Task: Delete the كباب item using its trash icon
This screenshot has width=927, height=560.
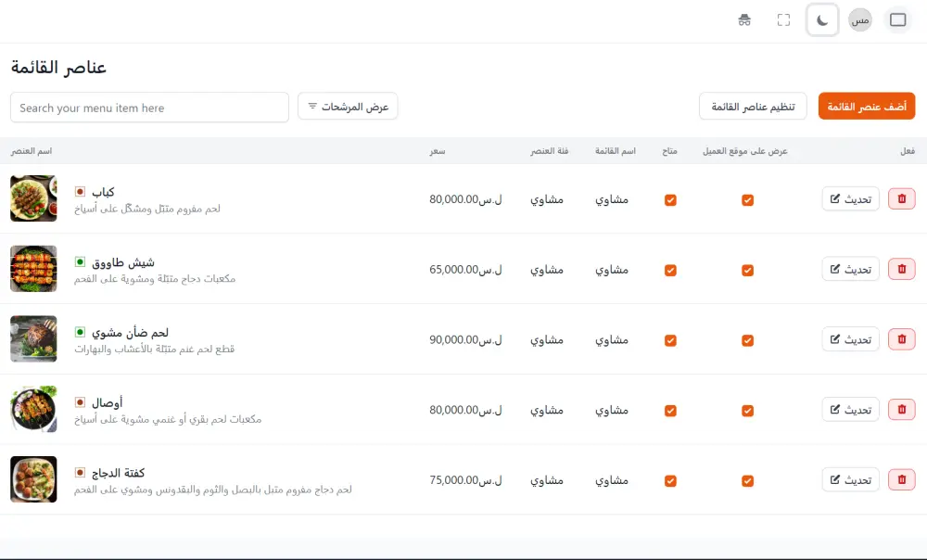Action: pos(900,198)
